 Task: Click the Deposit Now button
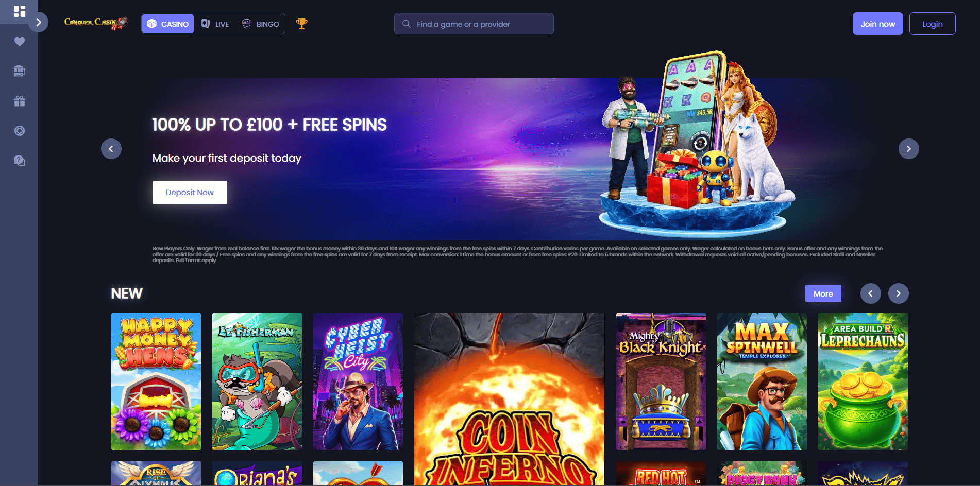(190, 193)
